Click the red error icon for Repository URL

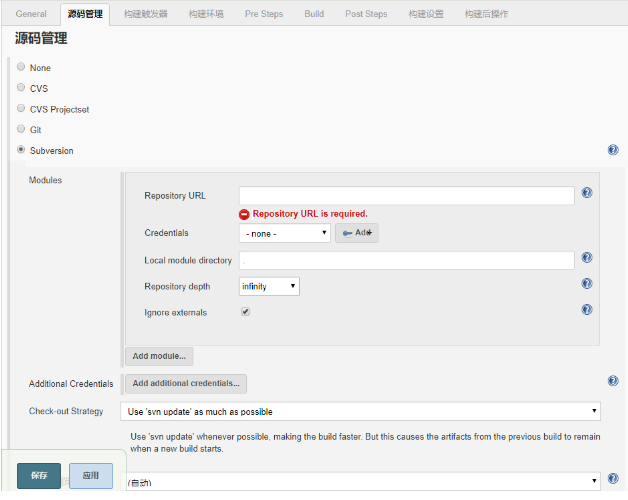tap(244, 214)
